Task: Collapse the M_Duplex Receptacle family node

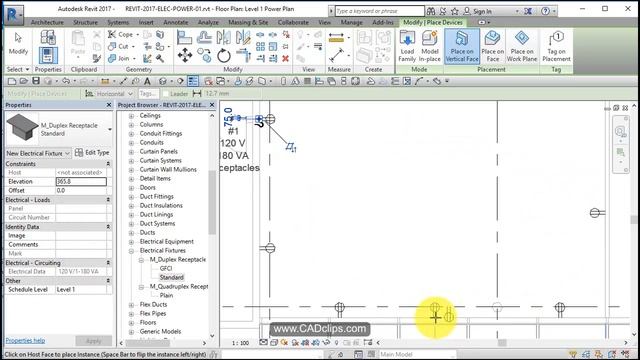Action: pyautogui.click(x=141, y=260)
